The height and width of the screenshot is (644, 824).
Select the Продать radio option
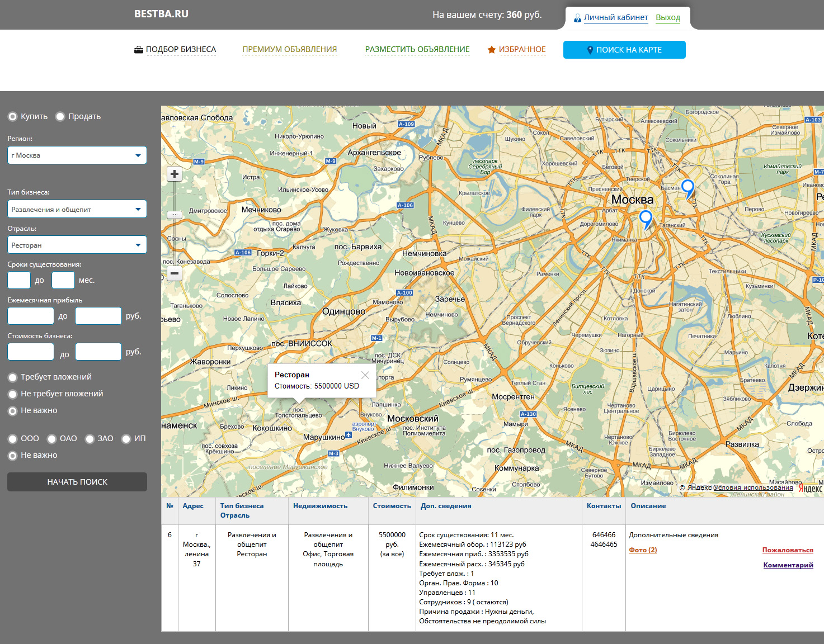tap(60, 117)
